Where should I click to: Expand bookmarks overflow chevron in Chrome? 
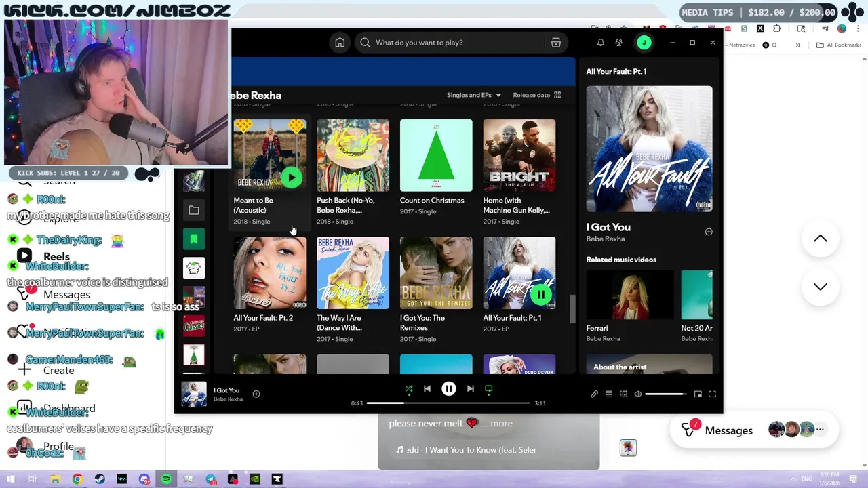(798, 45)
